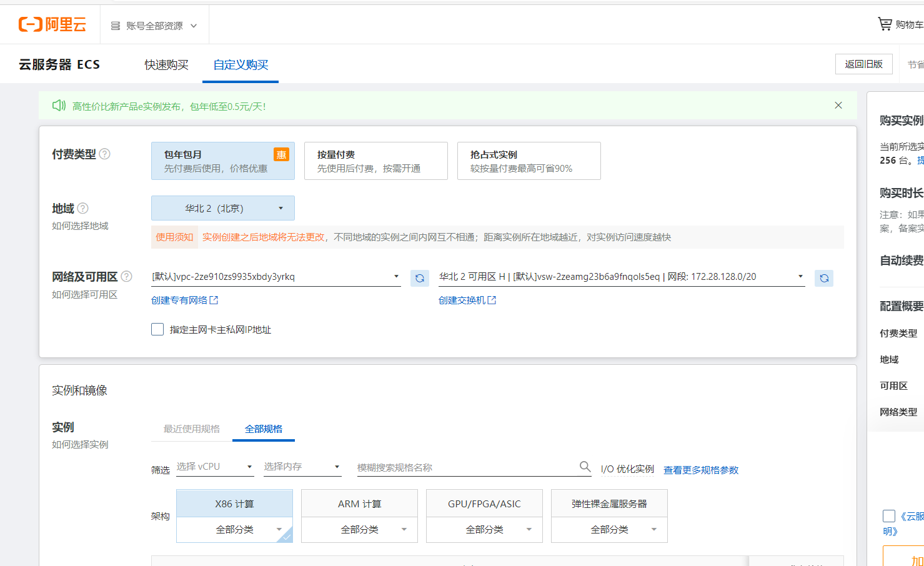Expand 全部分类 under ARM 计算

pyautogui.click(x=359, y=530)
